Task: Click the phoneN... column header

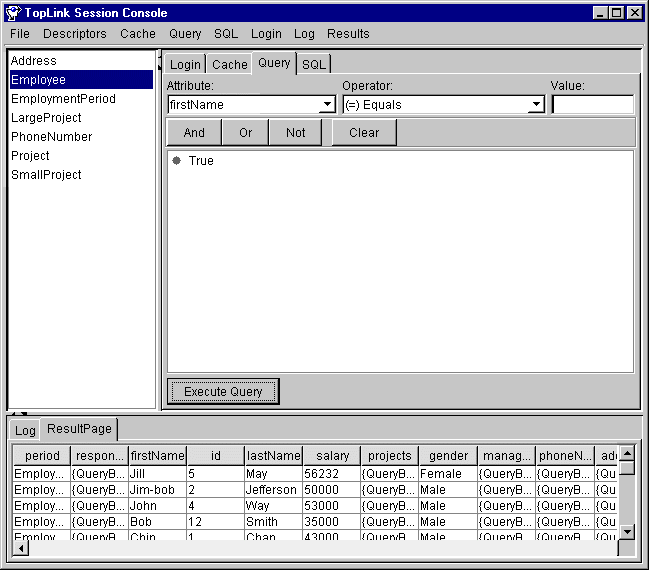Action: click(x=565, y=456)
